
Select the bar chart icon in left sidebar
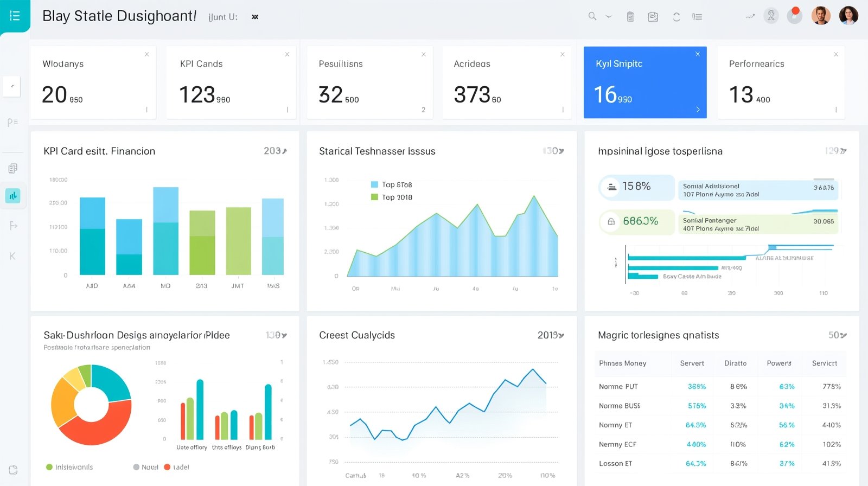click(x=12, y=195)
